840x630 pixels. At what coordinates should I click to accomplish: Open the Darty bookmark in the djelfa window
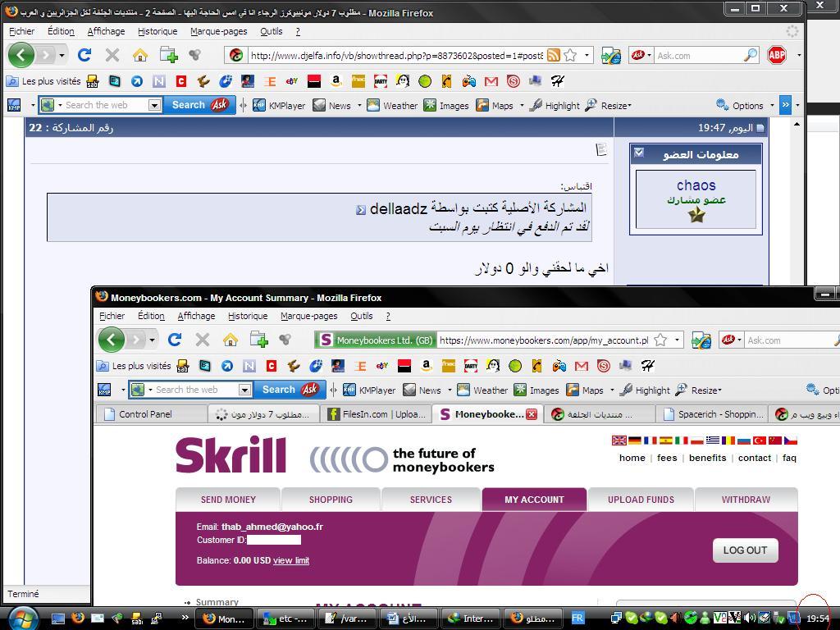pos(381,81)
